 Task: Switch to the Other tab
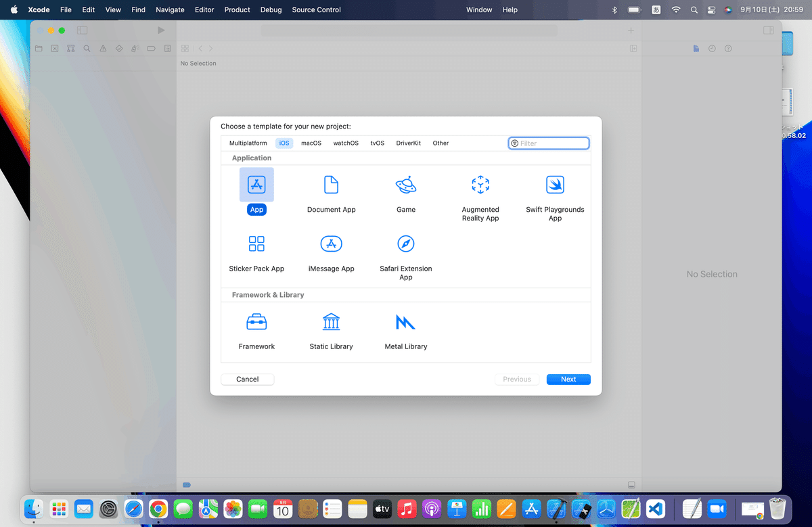coord(441,143)
